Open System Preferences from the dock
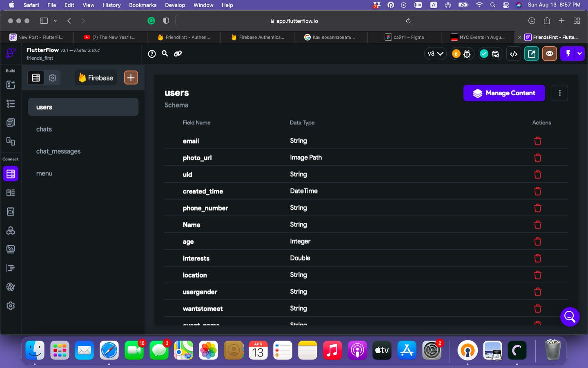This screenshot has width=588, height=368. click(432, 350)
